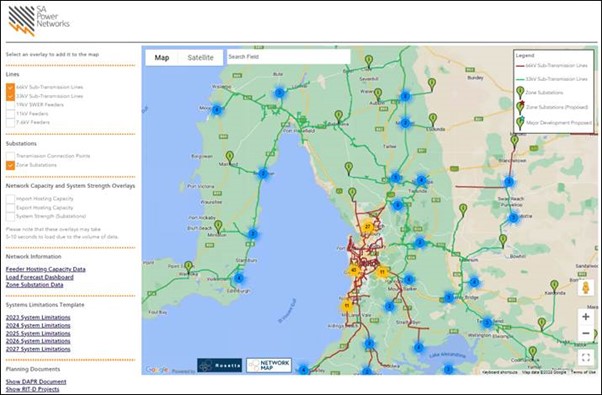The image size is (602, 395).
Task: Select the substation pin near Blanchetown
Action: pyautogui.click(x=514, y=141)
